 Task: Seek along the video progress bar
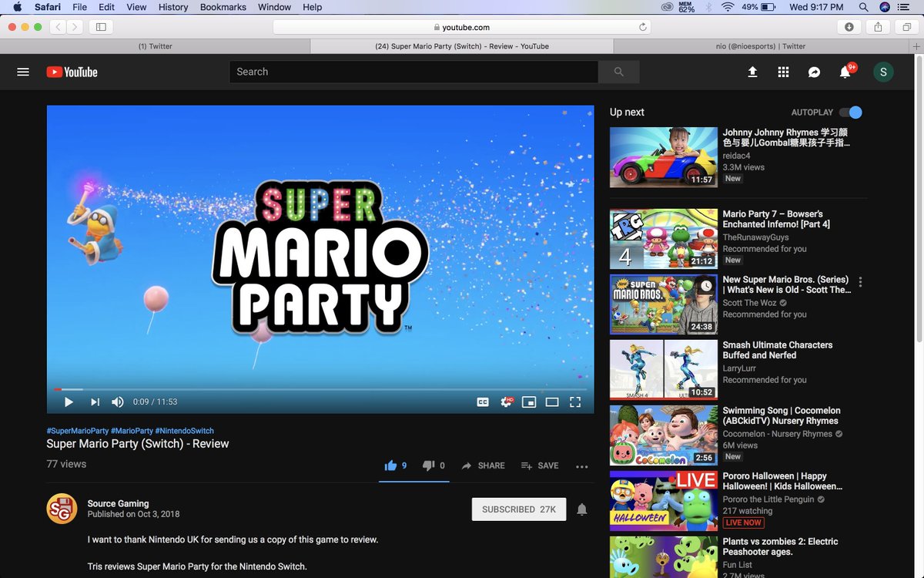320,389
